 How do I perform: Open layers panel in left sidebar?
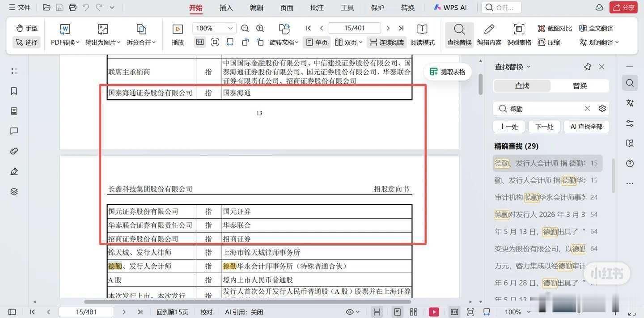pos(14,191)
